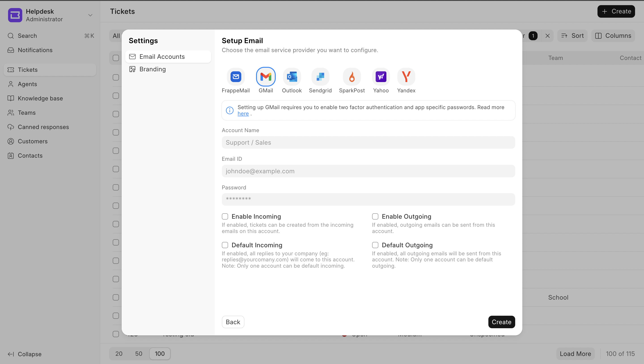Viewport: 644px width, 364px height.
Task: Focus the Account Name field
Action: (x=368, y=142)
